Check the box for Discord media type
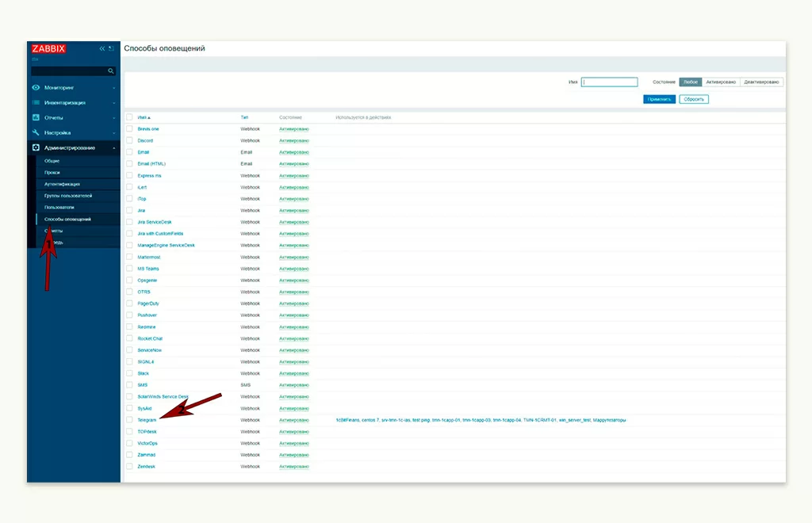The height and width of the screenshot is (523, 812). coord(129,140)
